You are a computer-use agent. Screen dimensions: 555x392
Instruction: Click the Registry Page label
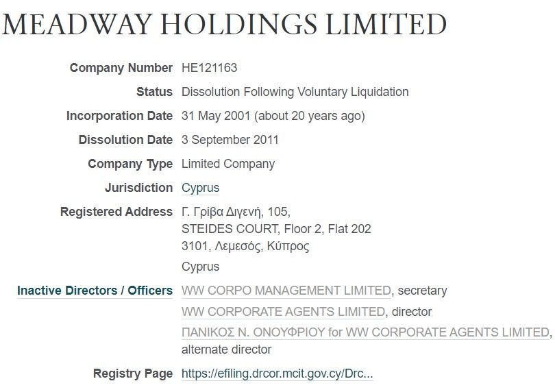tap(133, 373)
